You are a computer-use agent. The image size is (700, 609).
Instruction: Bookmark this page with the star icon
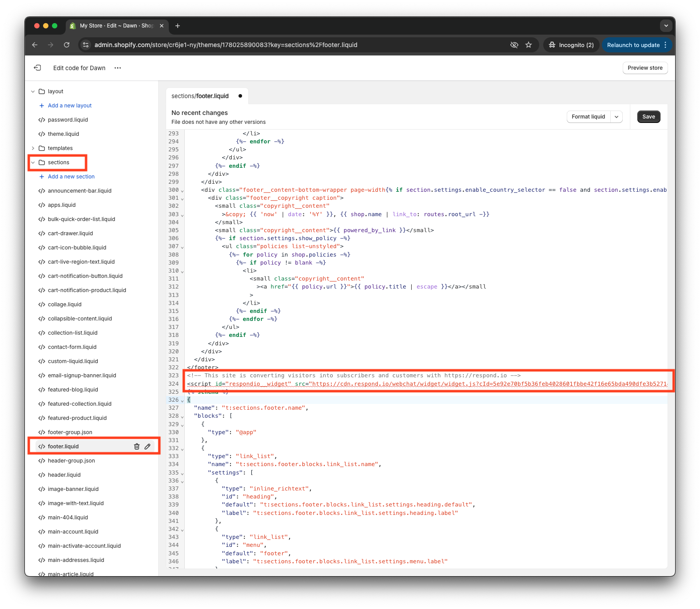[529, 45]
